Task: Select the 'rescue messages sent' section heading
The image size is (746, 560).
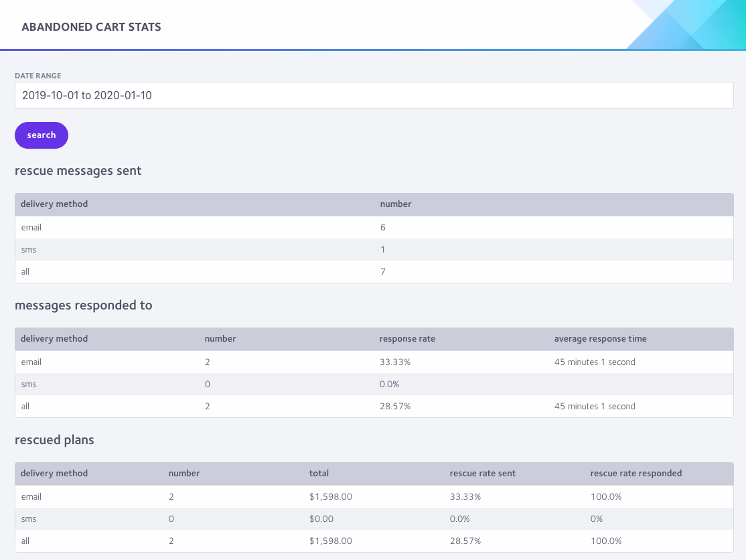Action: point(78,171)
